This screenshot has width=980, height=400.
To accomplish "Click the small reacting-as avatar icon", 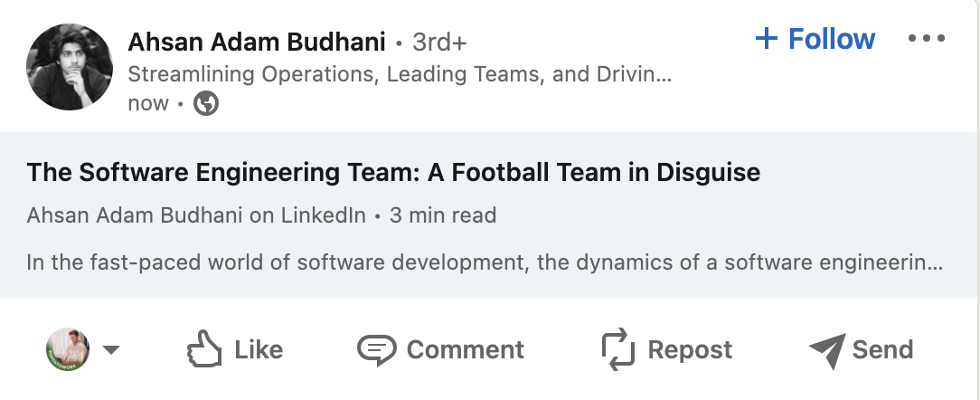I will click(69, 349).
